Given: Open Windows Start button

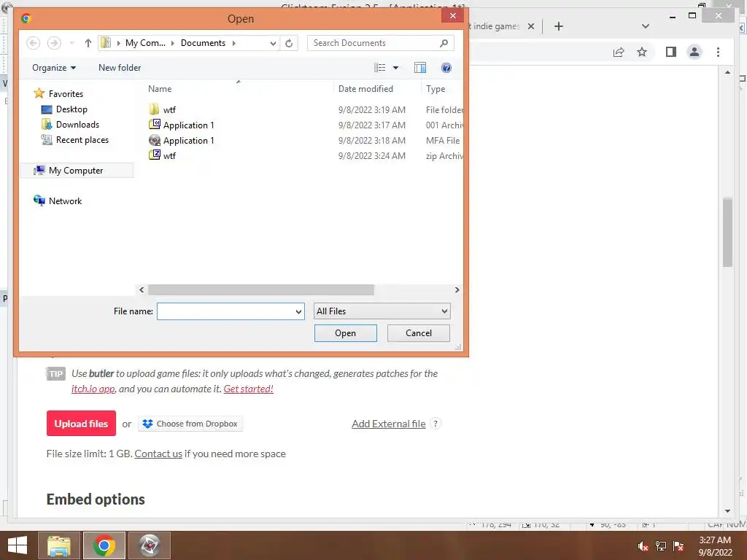Looking at the screenshot, I should [x=18, y=545].
